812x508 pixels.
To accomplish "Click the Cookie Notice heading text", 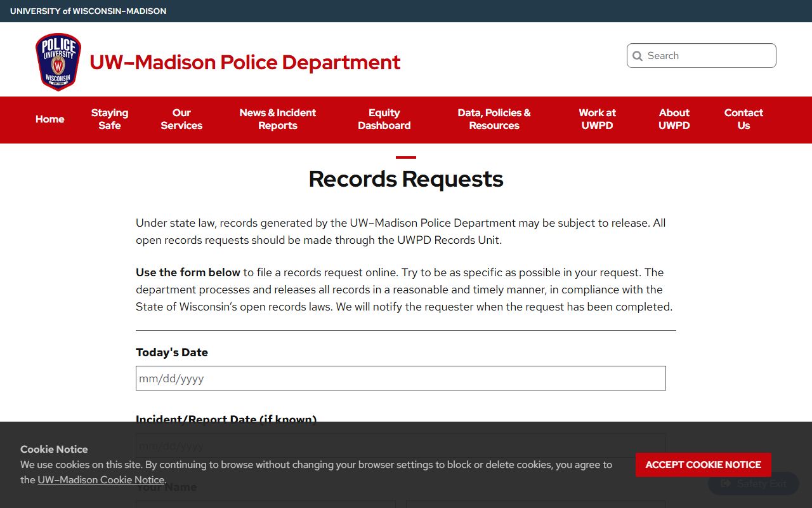I will click(x=54, y=449).
